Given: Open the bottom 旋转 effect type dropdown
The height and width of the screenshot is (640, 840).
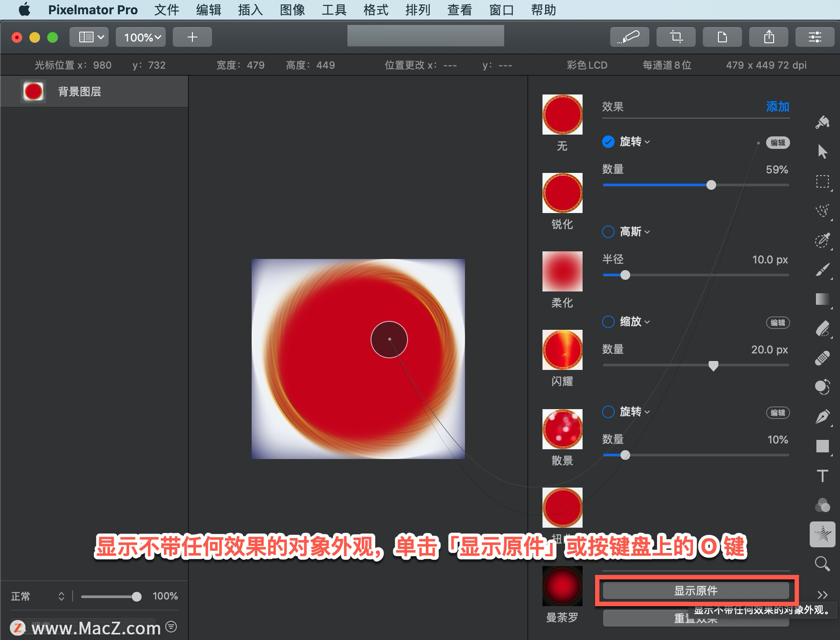Looking at the screenshot, I should [x=635, y=412].
